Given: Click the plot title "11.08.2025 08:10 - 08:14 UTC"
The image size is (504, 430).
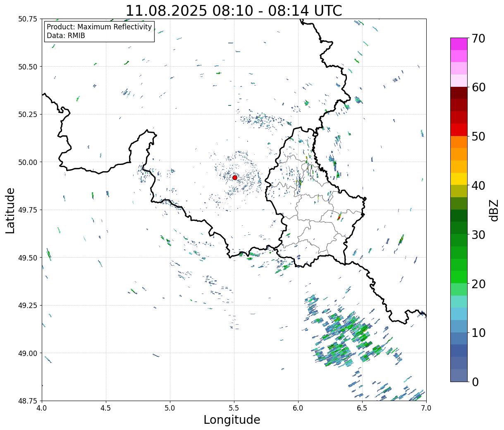Looking at the screenshot, I should click(234, 10).
